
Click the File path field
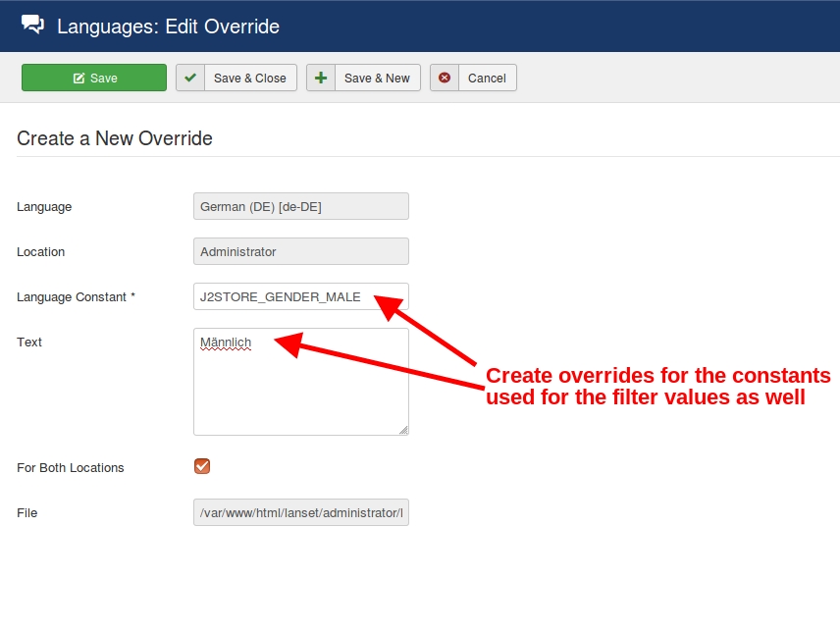point(300,512)
